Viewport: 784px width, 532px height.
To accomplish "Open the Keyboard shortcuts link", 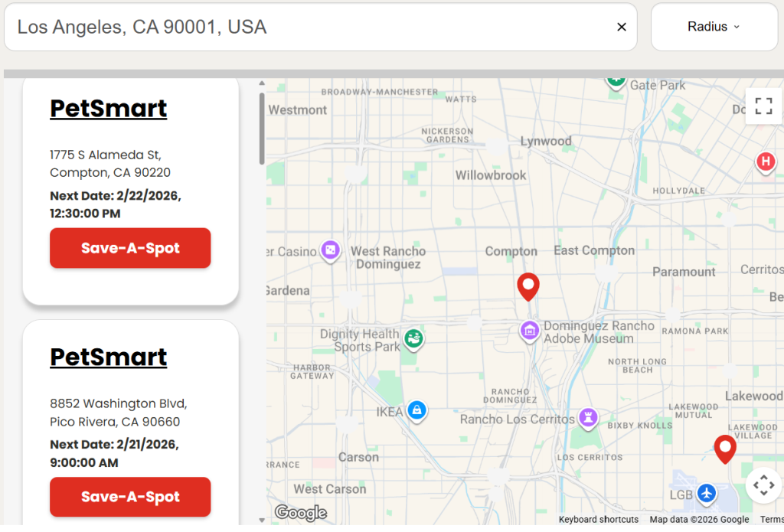I will coord(598,519).
